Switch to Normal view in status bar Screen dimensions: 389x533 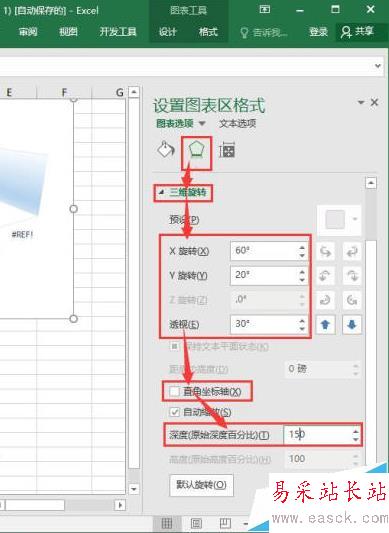tap(166, 523)
